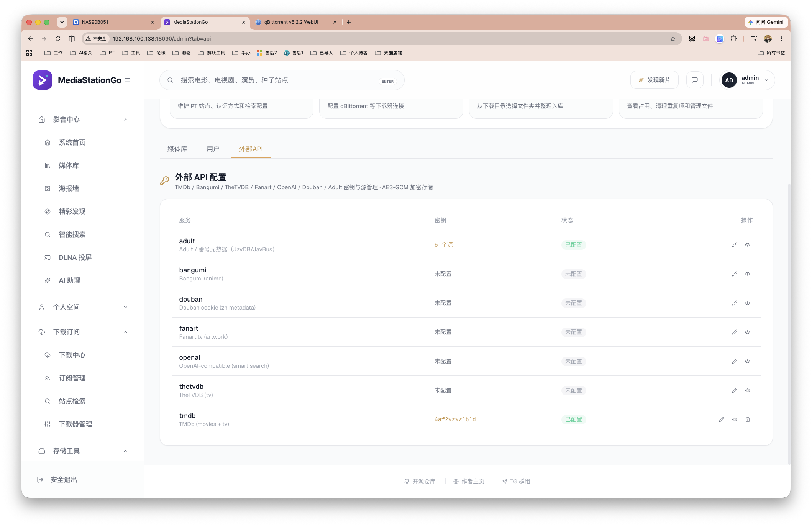The width and height of the screenshot is (812, 526).
Task: Go back in browser history
Action: (x=30, y=39)
